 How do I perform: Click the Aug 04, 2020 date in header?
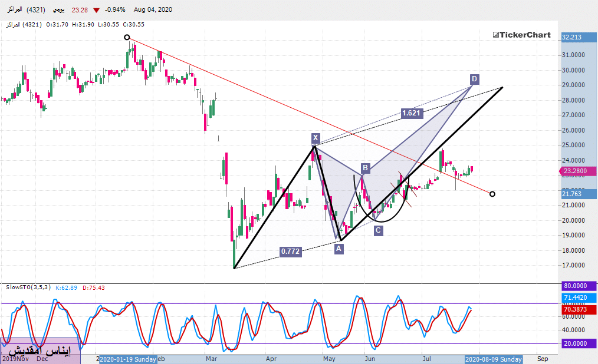pyautogui.click(x=153, y=10)
